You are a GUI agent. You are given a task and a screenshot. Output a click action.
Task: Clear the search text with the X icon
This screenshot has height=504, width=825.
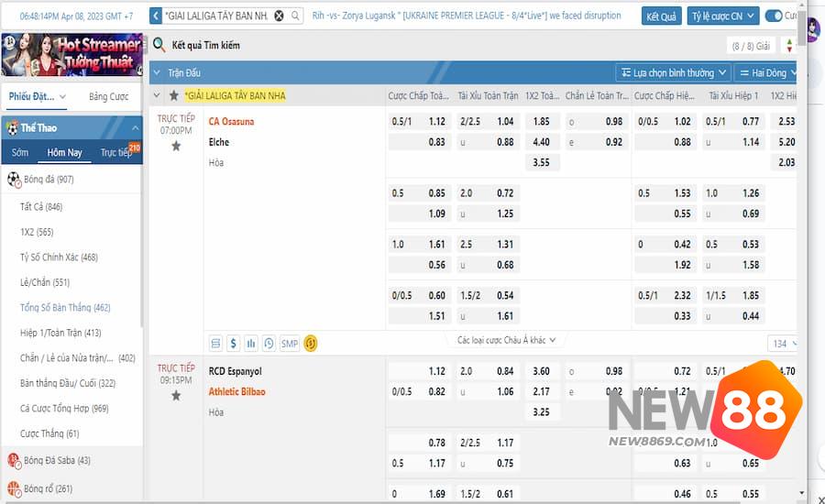279,16
